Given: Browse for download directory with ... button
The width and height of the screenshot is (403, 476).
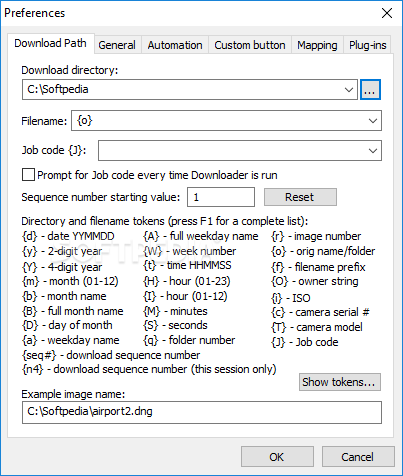Looking at the screenshot, I should [x=370, y=89].
